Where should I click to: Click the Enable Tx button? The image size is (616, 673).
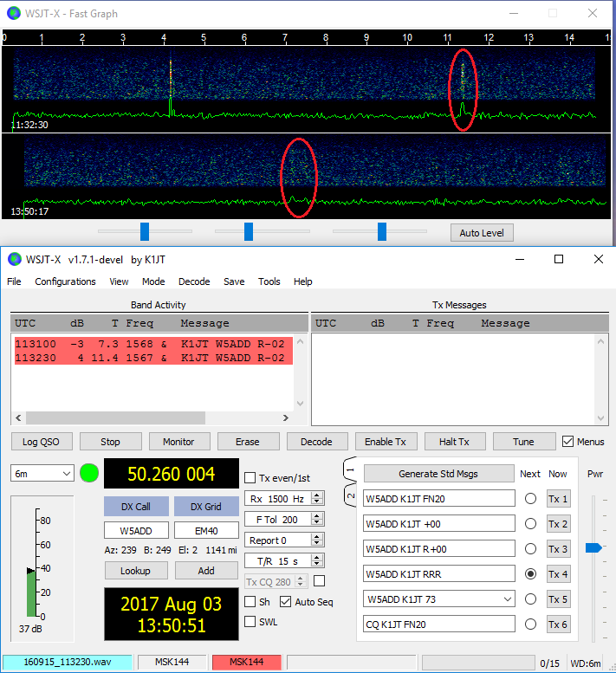[x=385, y=442]
